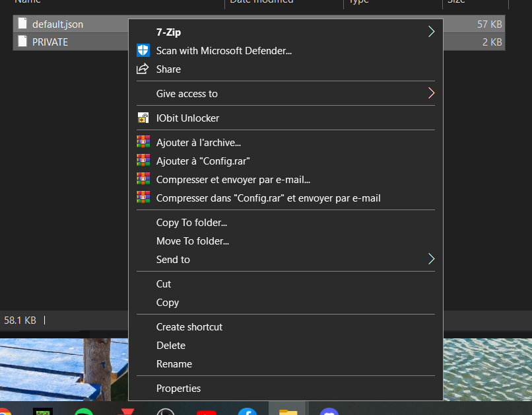Open File Explorer from the taskbar

pyautogui.click(x=288, y=412)
